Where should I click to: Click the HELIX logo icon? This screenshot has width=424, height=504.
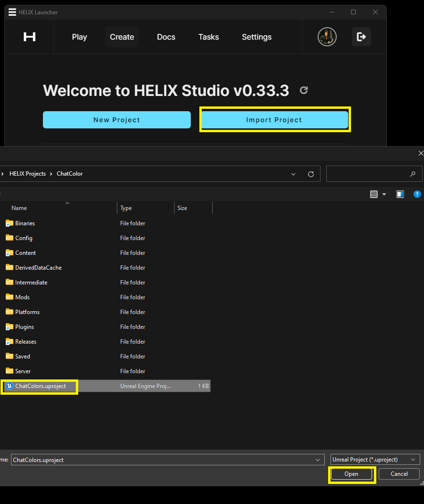30,37
